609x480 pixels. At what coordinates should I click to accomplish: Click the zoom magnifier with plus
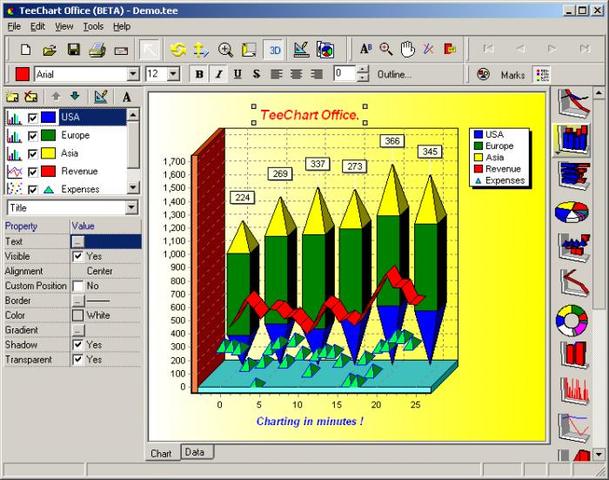point(225,50)
